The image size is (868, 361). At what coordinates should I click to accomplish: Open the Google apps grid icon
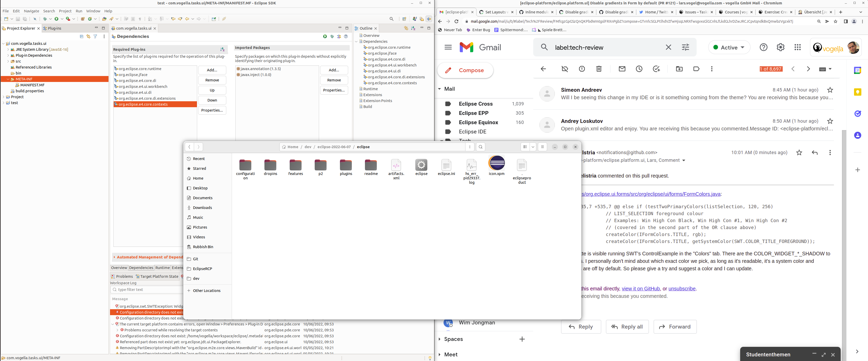tap(798, 47)
